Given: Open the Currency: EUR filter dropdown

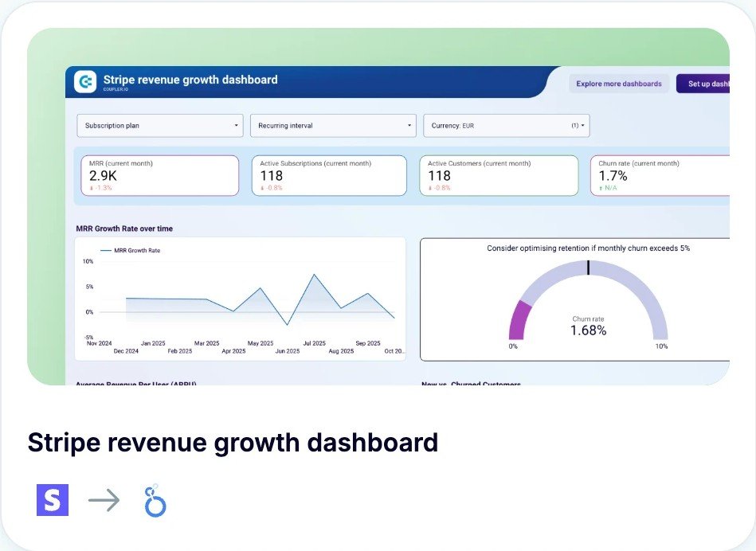Looking at the screenshot, I should point(506,126).
